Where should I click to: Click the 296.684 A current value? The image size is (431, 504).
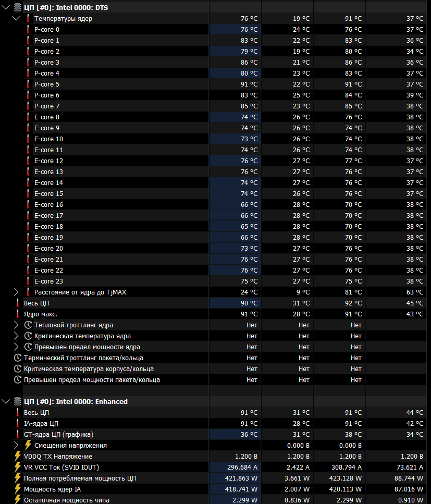242,467
